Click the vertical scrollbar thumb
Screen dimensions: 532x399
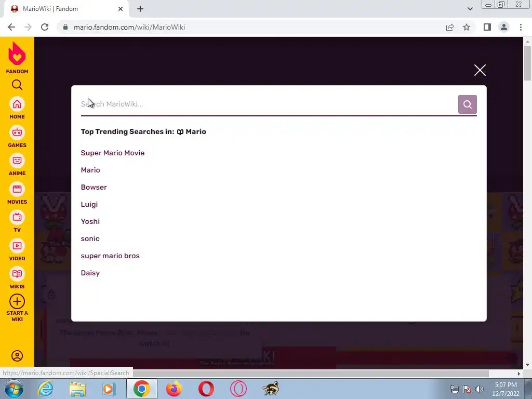click(527, 63)
